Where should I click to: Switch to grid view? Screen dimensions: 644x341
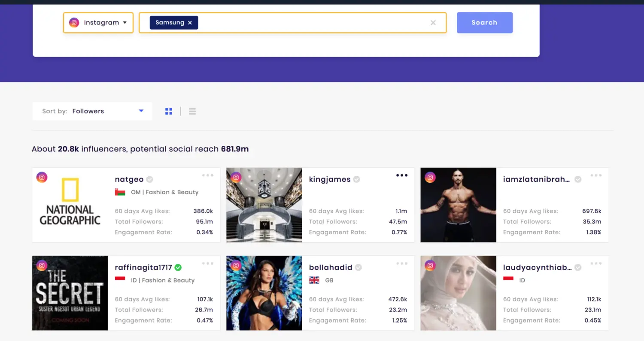pyautogui.click(x=169, y=112)
